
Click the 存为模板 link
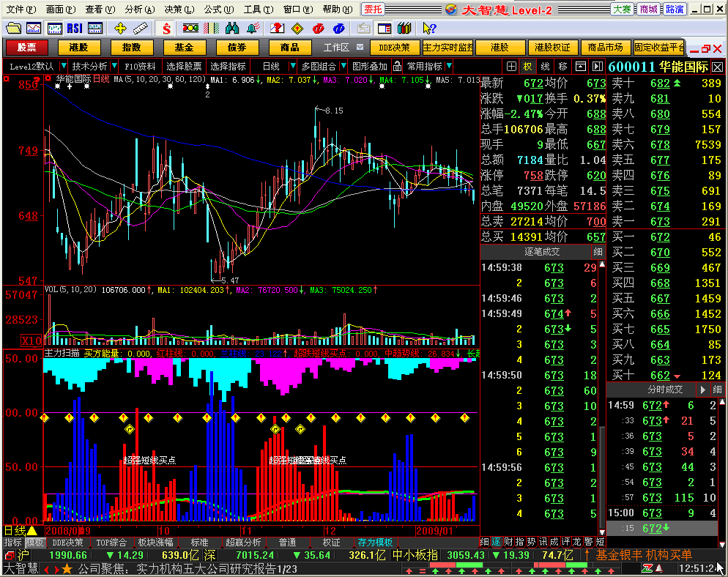(x=375, y=542)
